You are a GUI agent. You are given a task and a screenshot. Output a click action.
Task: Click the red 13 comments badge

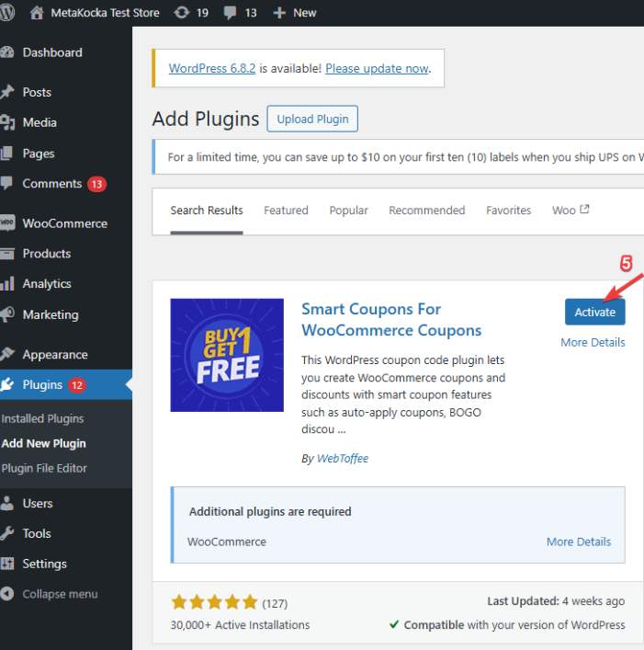[96, 184]
